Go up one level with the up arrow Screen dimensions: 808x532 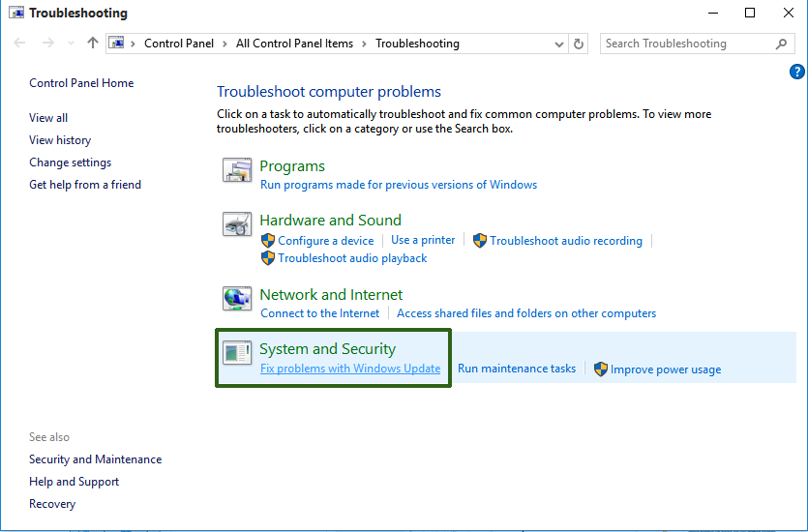click(93, 43)
